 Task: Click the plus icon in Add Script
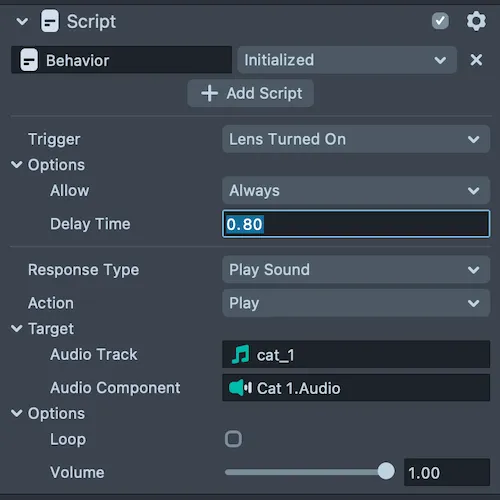pos(209,93)
